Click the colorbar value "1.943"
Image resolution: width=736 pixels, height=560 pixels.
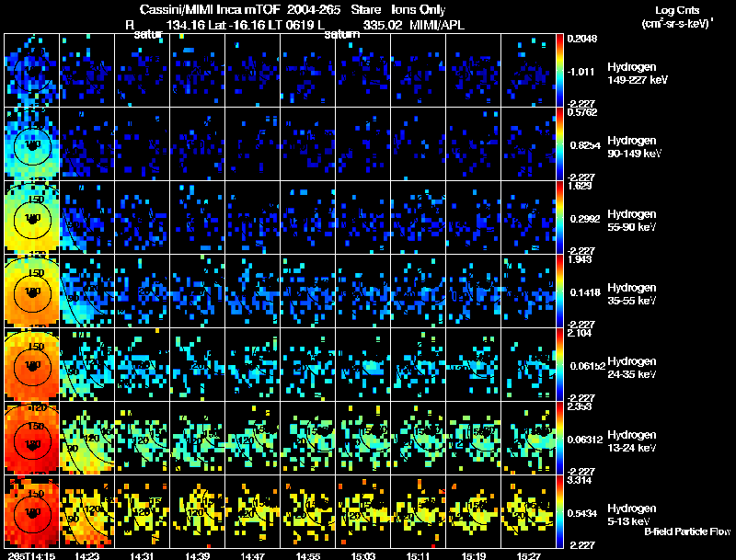click(580, 259)
